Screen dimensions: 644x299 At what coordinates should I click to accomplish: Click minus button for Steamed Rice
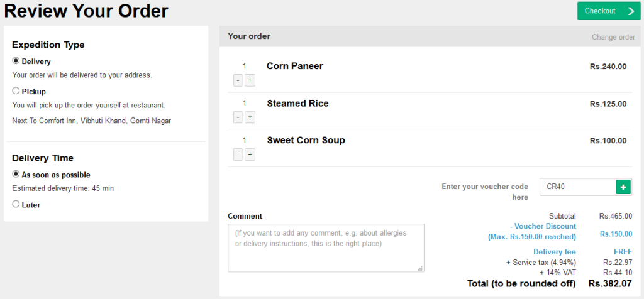click(238, 117)
